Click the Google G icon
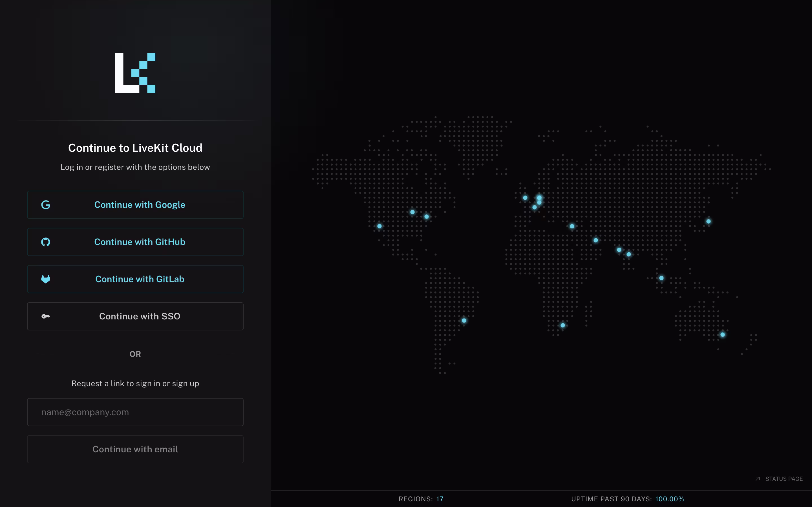Viewport: 812px width, 507px height. (46, 205)
